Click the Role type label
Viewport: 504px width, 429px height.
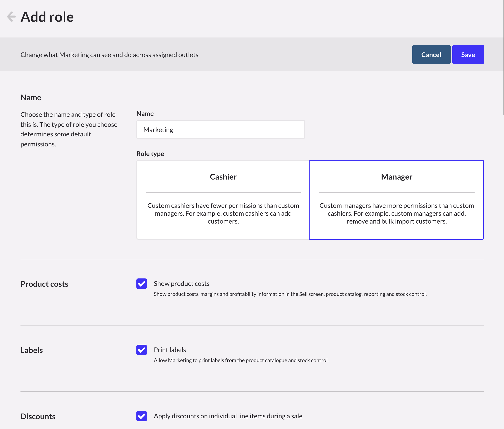coord(150,153)
